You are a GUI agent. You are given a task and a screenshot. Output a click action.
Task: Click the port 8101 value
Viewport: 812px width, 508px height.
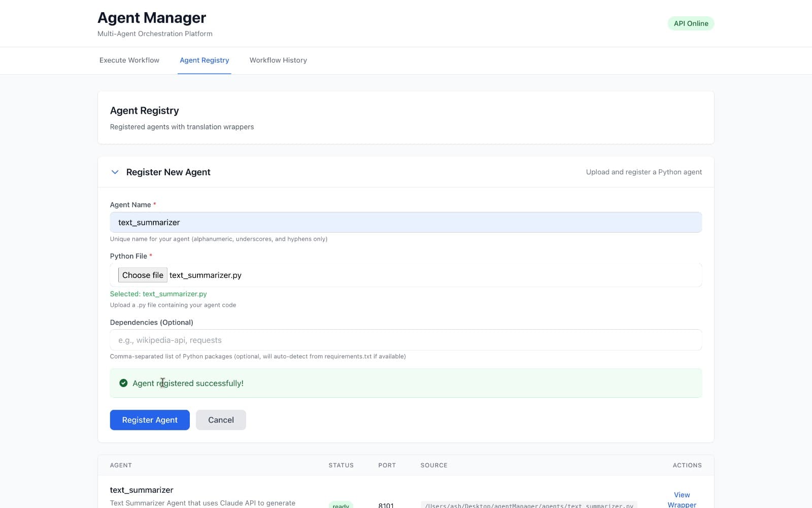tap(386, 505)
